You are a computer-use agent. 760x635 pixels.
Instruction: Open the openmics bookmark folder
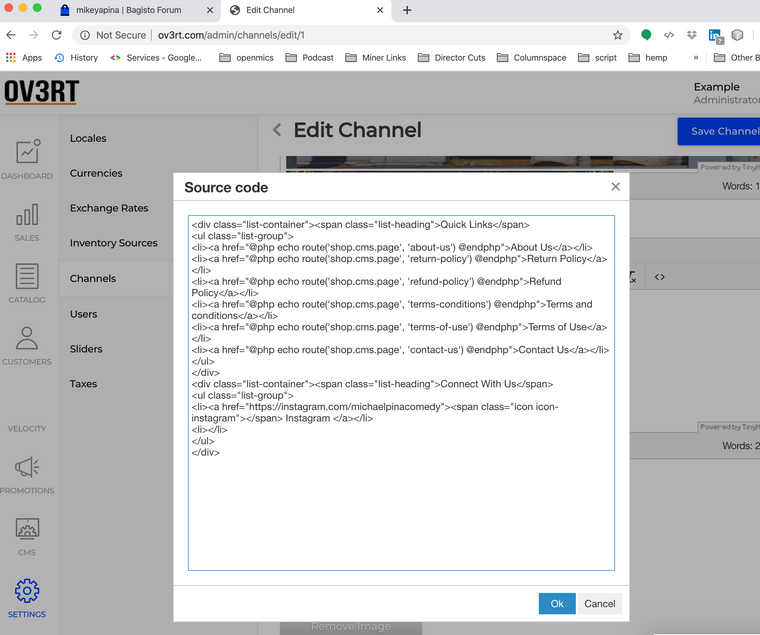tap(246, 58)
